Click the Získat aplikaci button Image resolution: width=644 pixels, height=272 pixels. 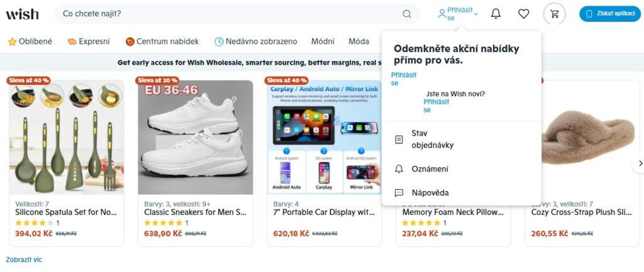(x=609, y=14)
